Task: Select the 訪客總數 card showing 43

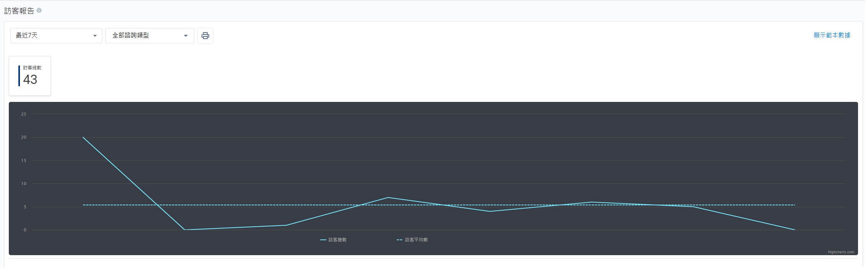Action: [x=30, y=76]
